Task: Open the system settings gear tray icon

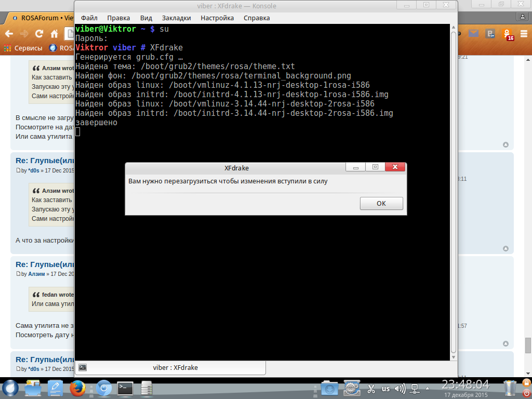Action: point(352,389)
